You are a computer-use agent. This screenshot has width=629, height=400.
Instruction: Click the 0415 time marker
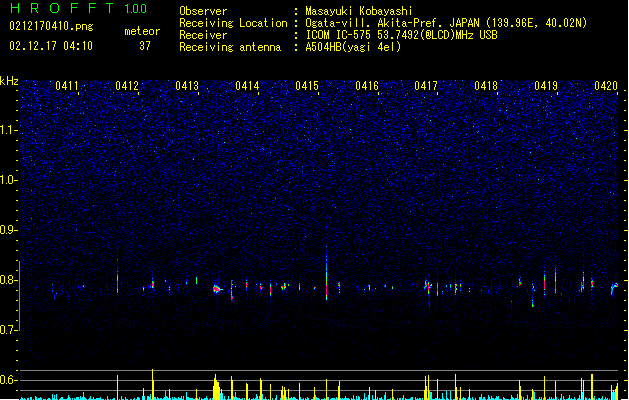tap(307, 86)
